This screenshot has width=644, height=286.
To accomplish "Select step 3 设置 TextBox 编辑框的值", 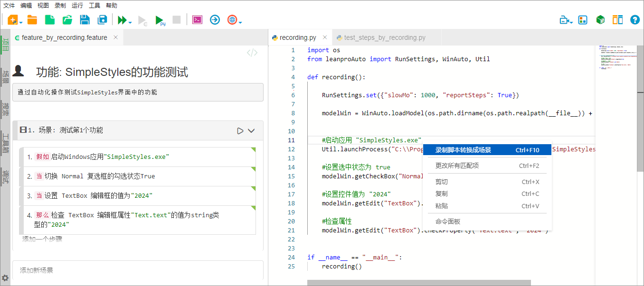I will click(x=137, y=196).
